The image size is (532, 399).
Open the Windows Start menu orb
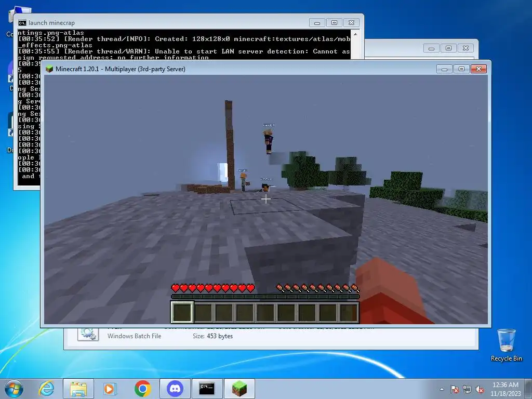pyautogui.click(x=14, y=389)
